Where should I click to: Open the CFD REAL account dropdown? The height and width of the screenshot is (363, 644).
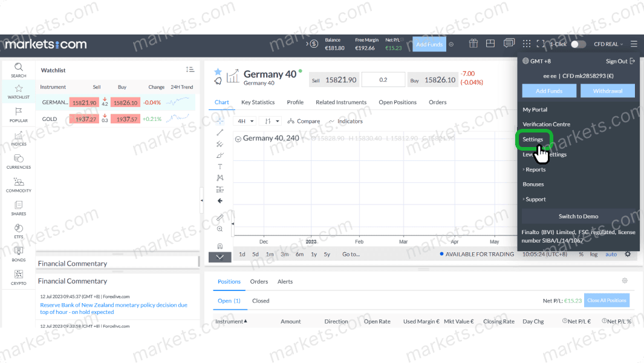point(608,44)
